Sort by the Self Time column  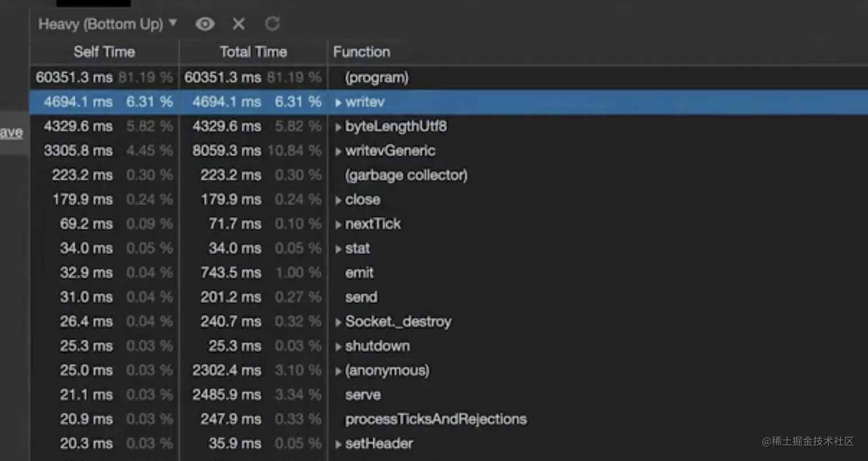pos(104,52)
